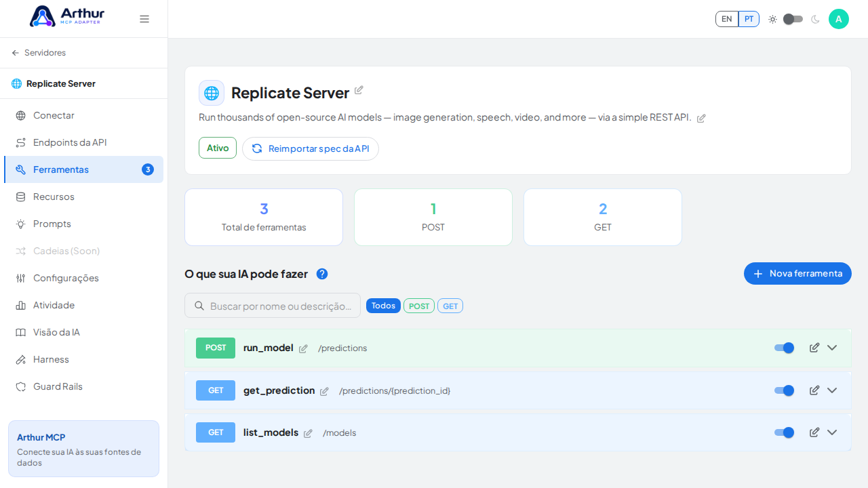Open Visão da IA in the sidebar
Image resolution: width=868 pixels, height=488 pixels.
(x=83, y=332)
